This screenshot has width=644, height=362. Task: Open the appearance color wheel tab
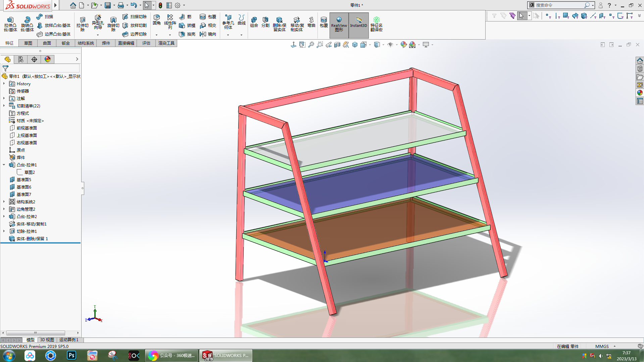click(48, 59)
